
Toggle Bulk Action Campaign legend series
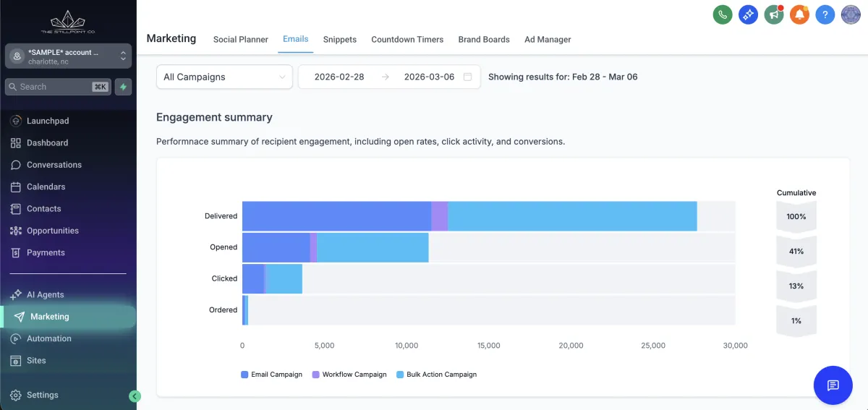(436, 375)
